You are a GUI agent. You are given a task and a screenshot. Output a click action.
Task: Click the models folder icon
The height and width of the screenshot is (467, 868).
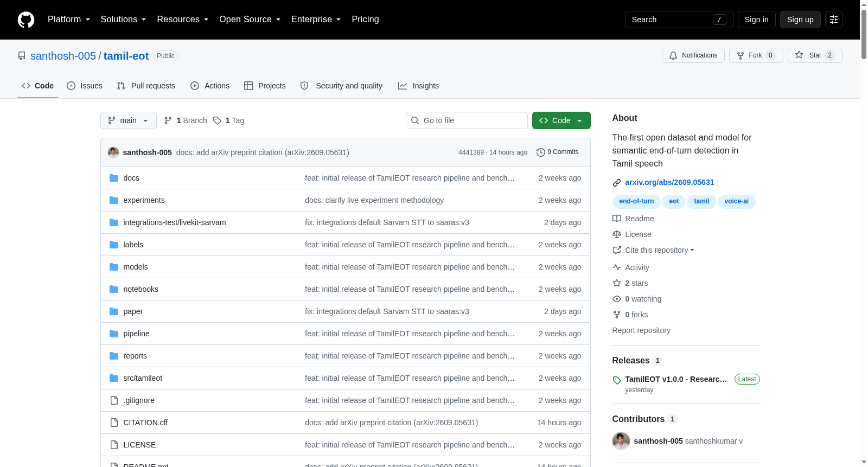[114, 267]
